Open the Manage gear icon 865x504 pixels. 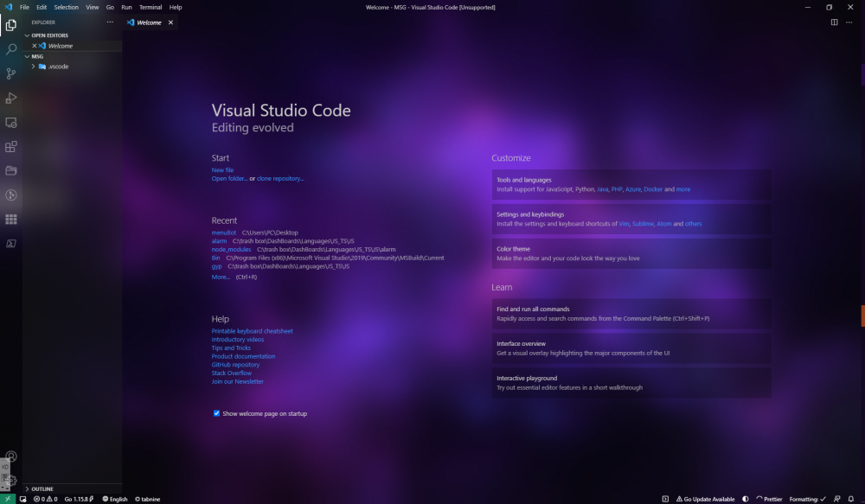tap(11, 481)
